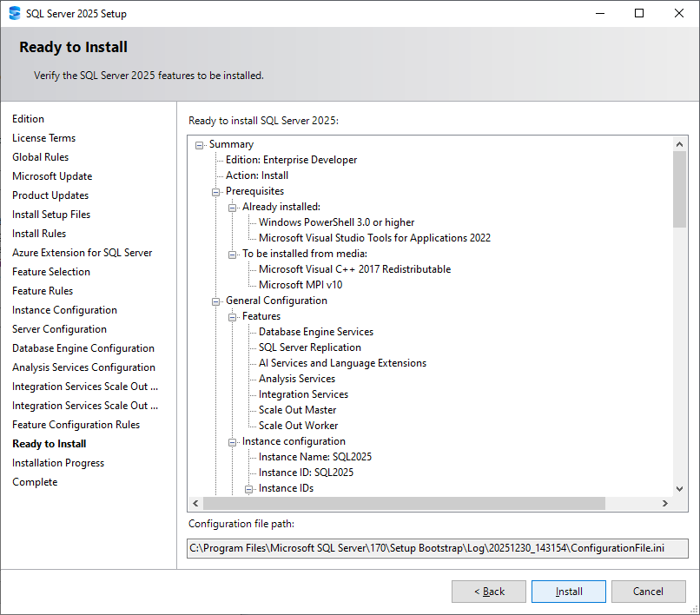This screenshot has width=700, height=615.
Task: Select Microsoft Visual Studio Tools for Applications row
Action: 374,238
